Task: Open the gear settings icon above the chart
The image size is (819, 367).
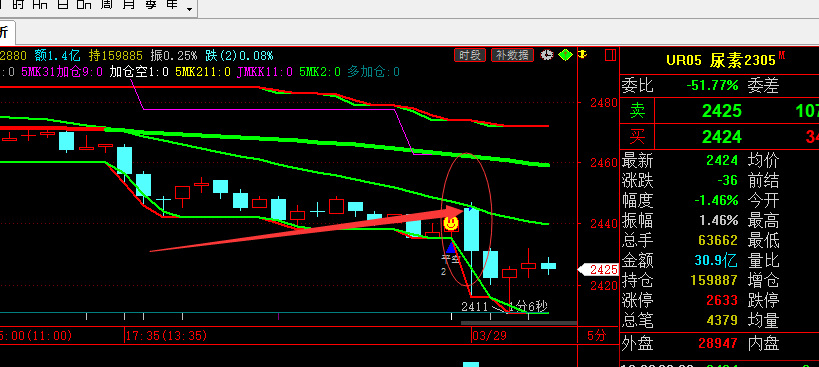Action: (546, 55)
